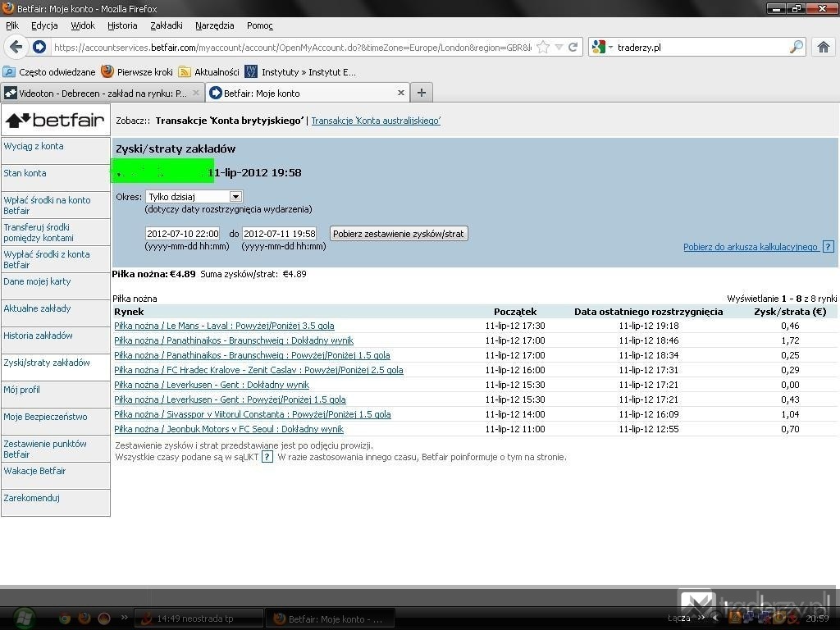Click the address bar URL field
Screen dimensions: 840x630
click(292, 47)
